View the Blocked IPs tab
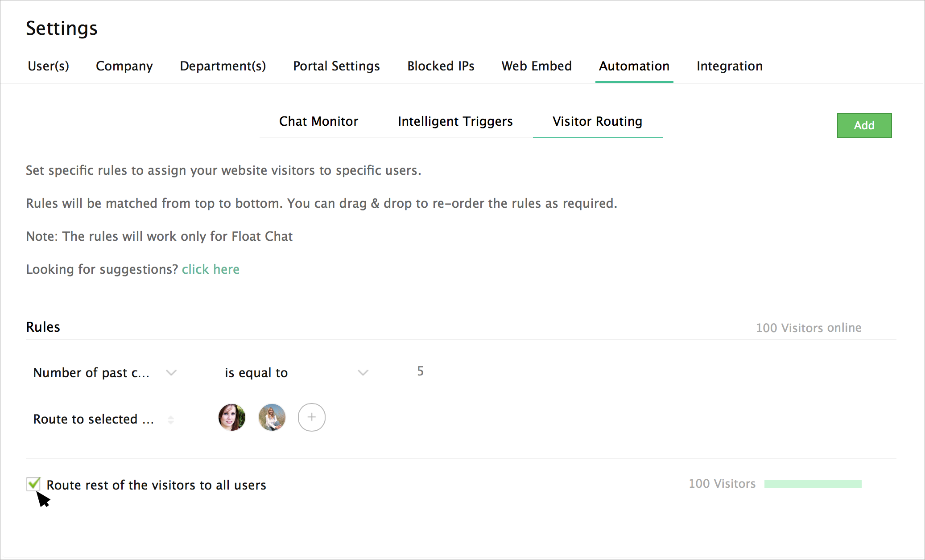Viewport: 925px width, 560px height. 441,66
